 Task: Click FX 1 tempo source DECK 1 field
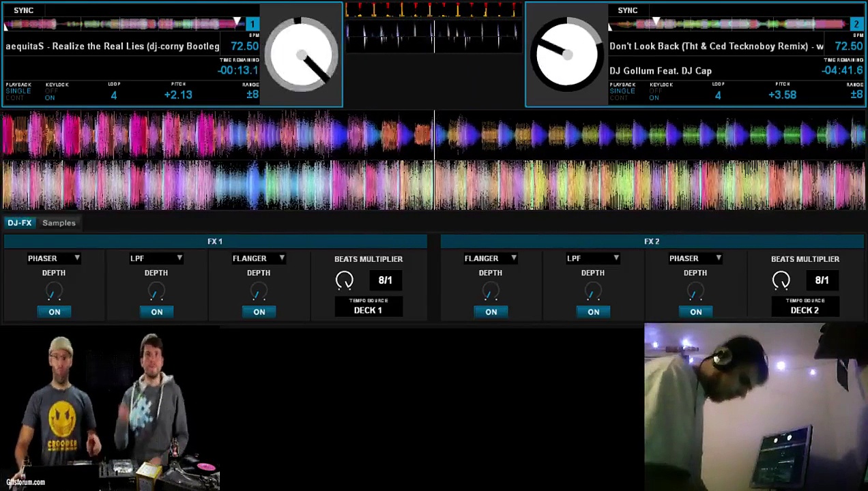pyautogui.click(x=368, y=310)
